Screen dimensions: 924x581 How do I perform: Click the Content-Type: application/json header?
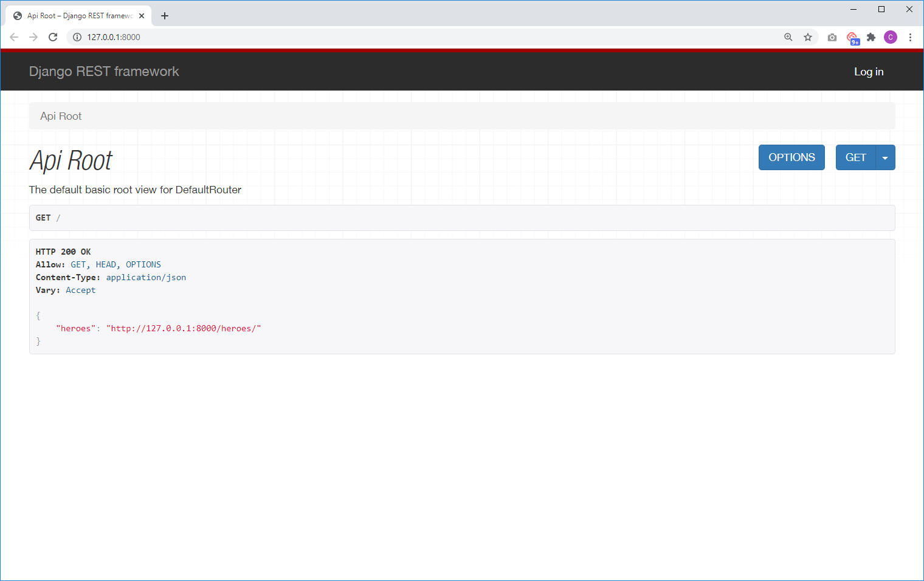111,277
